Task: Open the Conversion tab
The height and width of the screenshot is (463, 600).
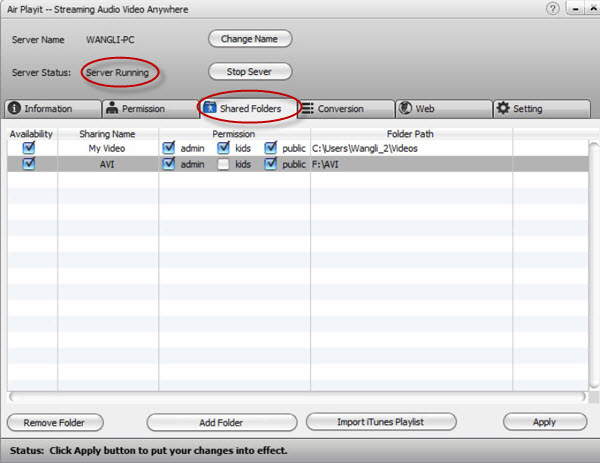Action: (346, 109)
